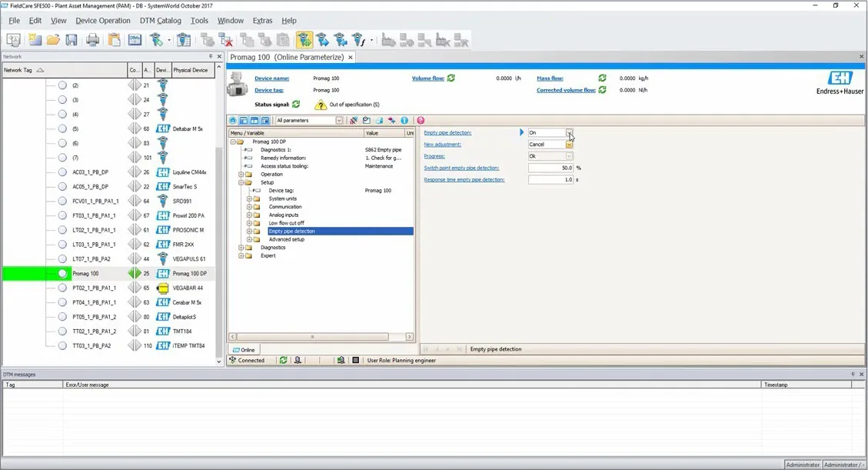Open the Extras menu
The image size is (868, 470).
click(262, 21)
